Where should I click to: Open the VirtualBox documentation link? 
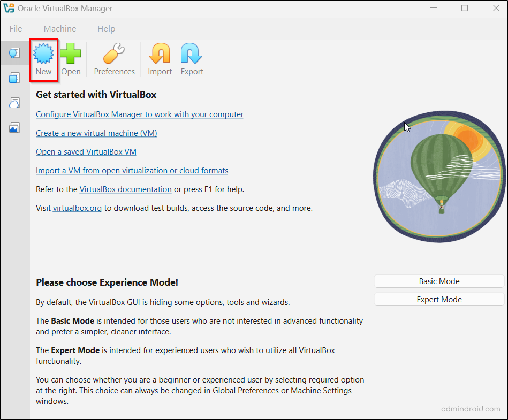point(125,189)
